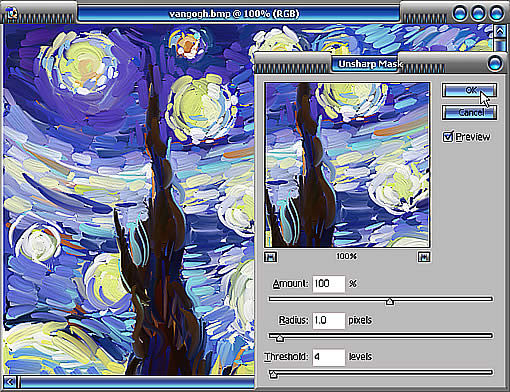The width and height of the screenshot is (510, 392).
Task: Click the Unsharp Mask preview thumbnail
Action: pos(347,165)
